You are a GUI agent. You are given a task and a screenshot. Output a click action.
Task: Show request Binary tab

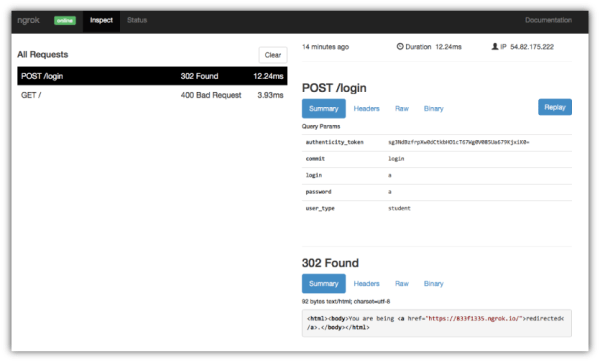tap(434, 109)
